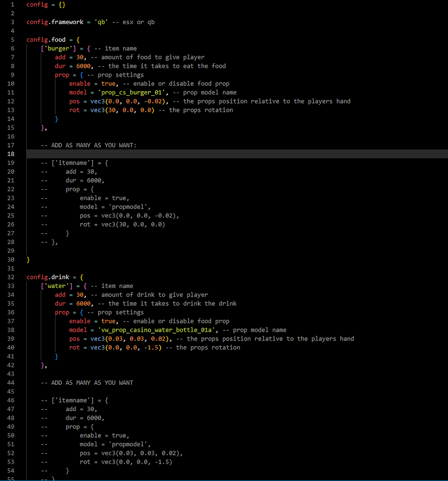This screenshot has height=481, width=448.
Task: Click the 6000 duration value on line 8
Action: click(x=83, y=66)
